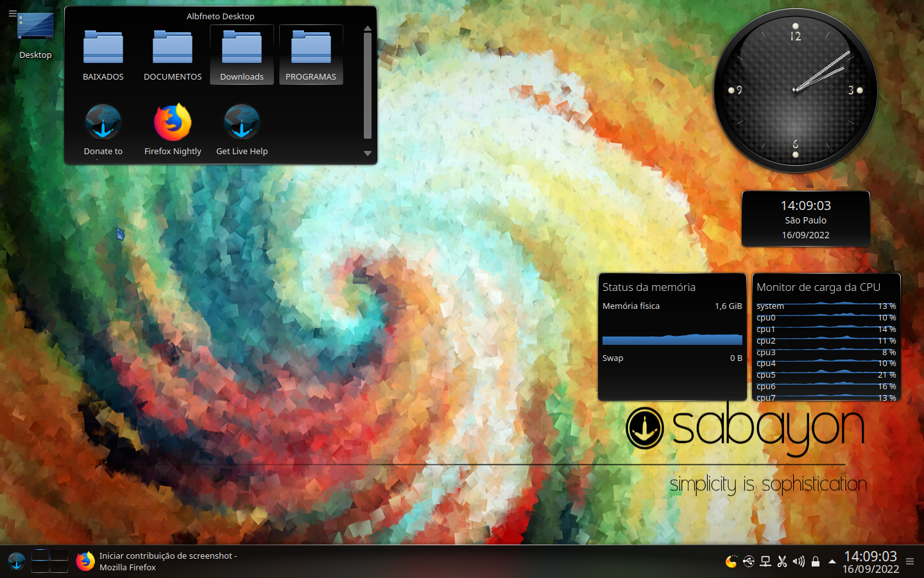The width and height of the screenshot is (924, 578).
Task: Click the analog clock widget
Action: (796, 91)
